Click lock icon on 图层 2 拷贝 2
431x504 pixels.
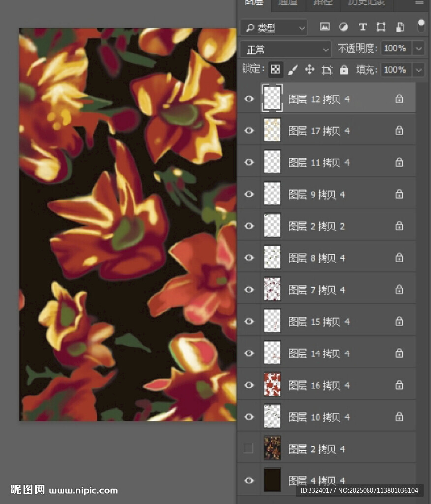point(399,226)
